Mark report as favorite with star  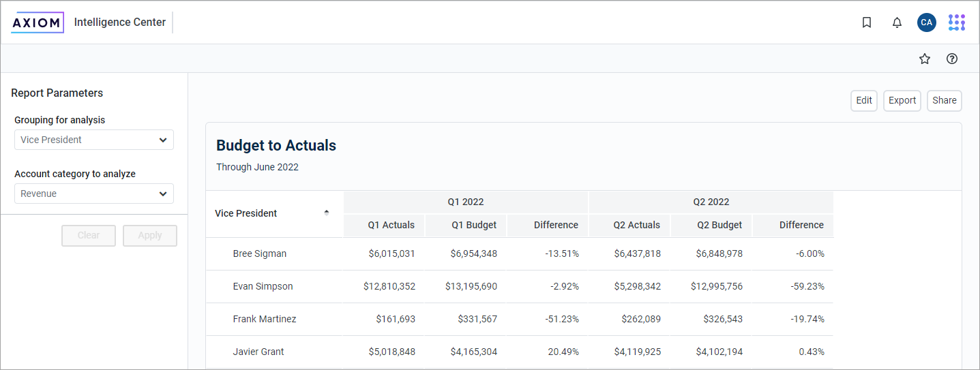coord(925,59)
